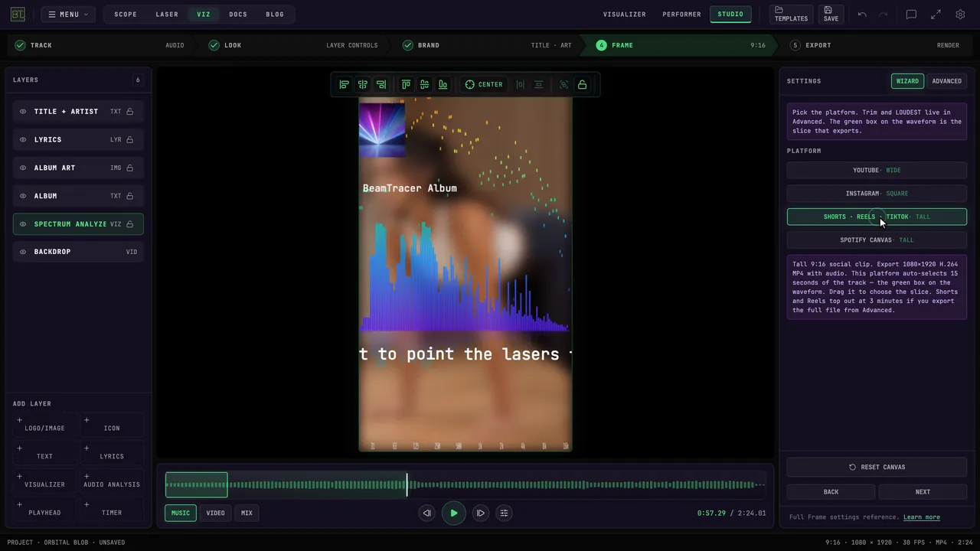
Task: Open the Docs tab
Action: point(238,14)
